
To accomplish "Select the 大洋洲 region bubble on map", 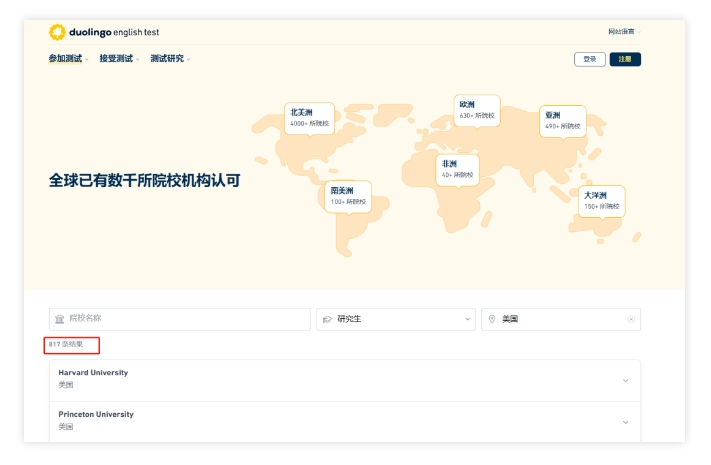I will coord(601,201).
